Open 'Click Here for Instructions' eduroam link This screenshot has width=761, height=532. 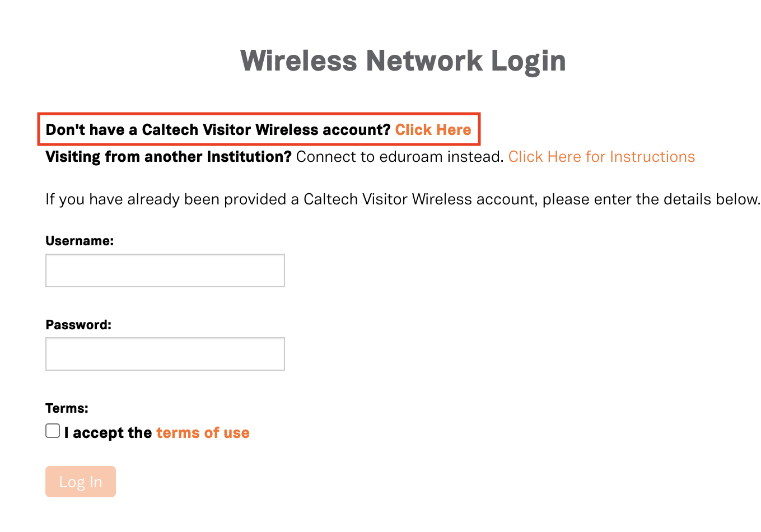(601, 157)
